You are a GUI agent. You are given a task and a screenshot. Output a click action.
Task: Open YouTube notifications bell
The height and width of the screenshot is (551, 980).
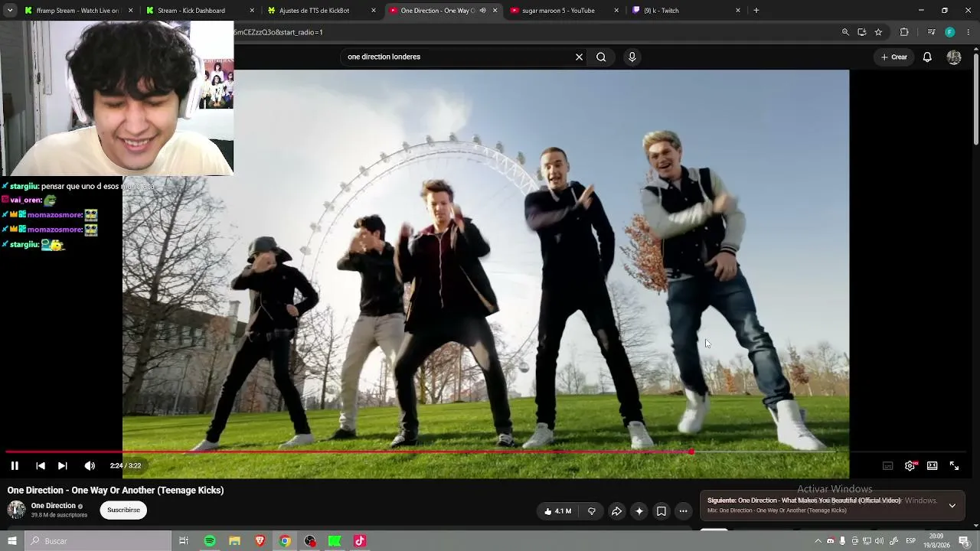click(x=927, y=57)
